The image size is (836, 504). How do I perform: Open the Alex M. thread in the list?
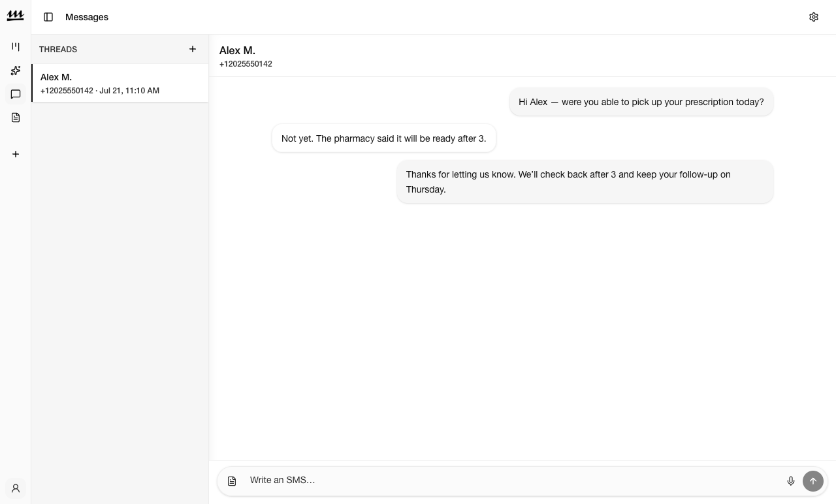pyautogui.click(x=120, y=83)
